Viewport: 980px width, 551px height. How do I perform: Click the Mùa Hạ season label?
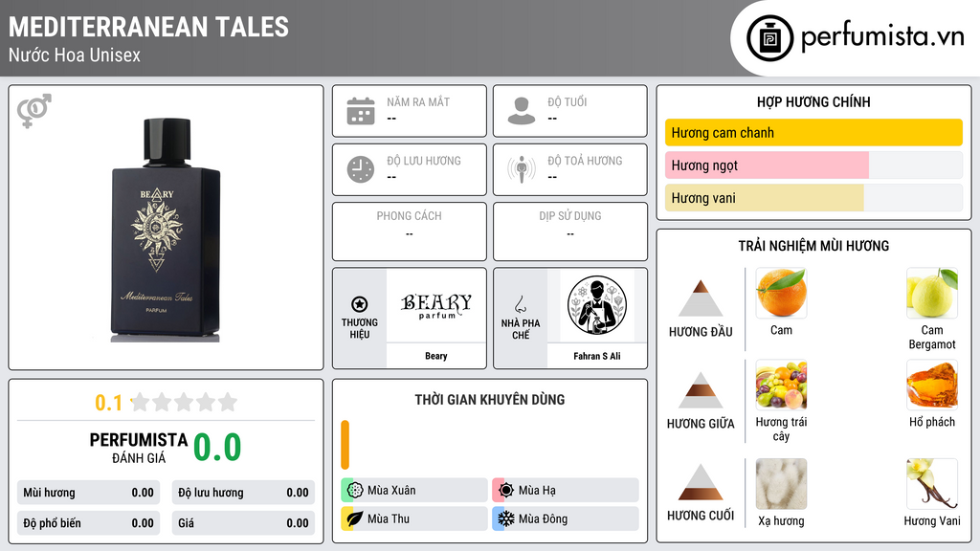click(537, 491)
